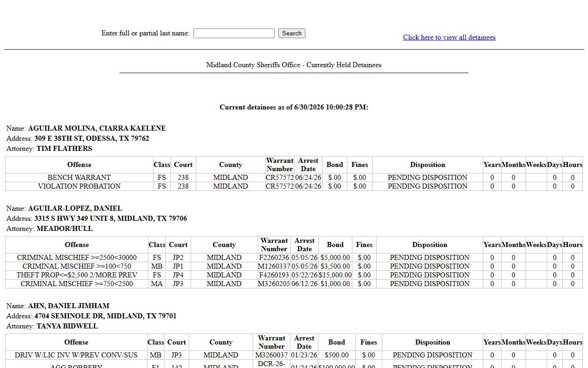Image resolution: width=588 pixels, height=368 pixels.
Task: Click court JP4 in Aguilar-Lopez table
Action: tap(178, 275)
